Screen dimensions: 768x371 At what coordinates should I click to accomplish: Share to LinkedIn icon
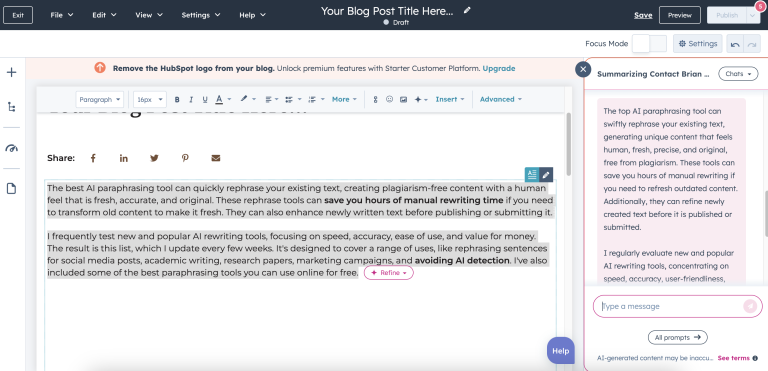(x=123, y=158)
